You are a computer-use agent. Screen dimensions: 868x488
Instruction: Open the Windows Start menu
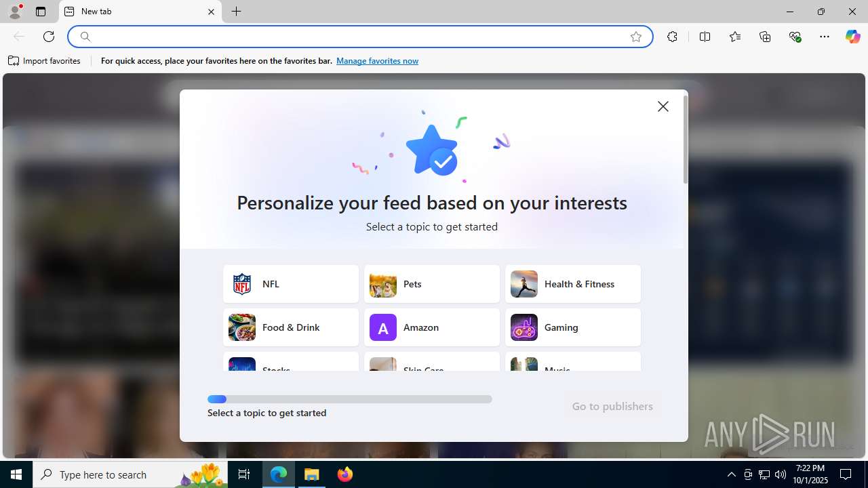16,474
